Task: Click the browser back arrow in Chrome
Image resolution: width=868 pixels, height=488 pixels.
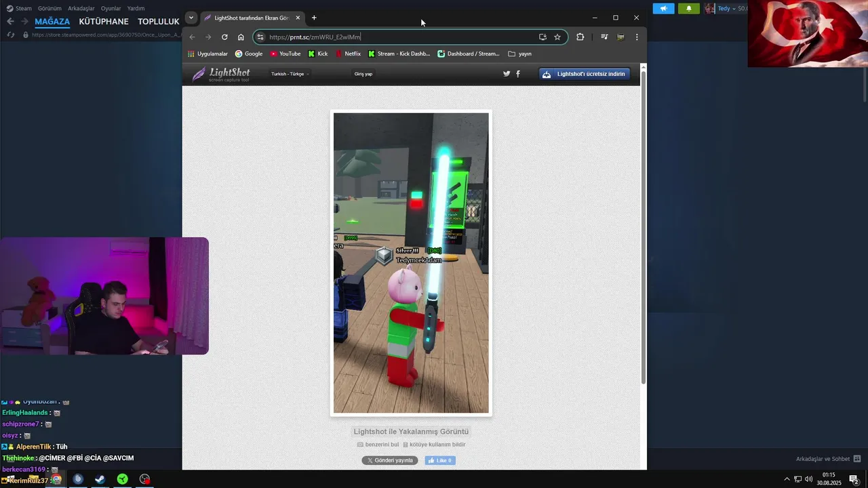Action: [192, 37]
